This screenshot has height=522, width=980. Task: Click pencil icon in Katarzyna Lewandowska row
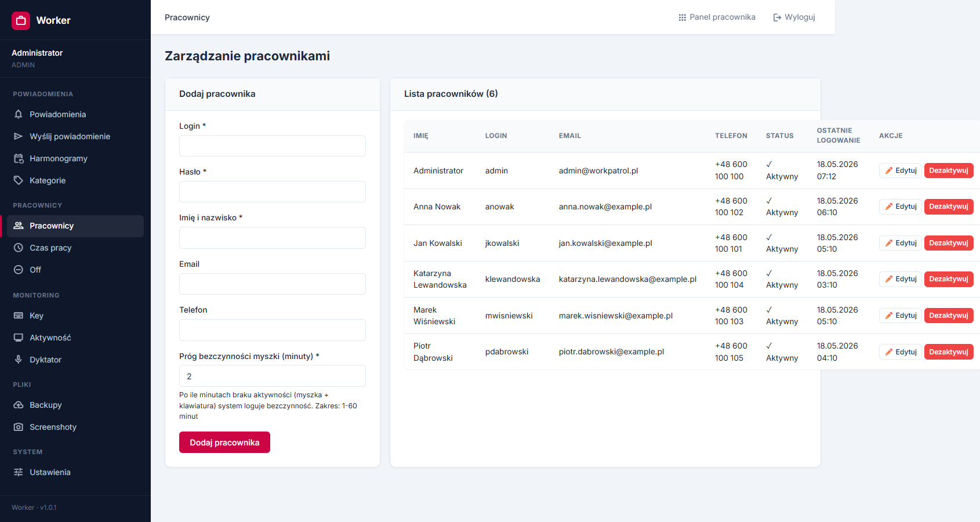tap(889, 279)
